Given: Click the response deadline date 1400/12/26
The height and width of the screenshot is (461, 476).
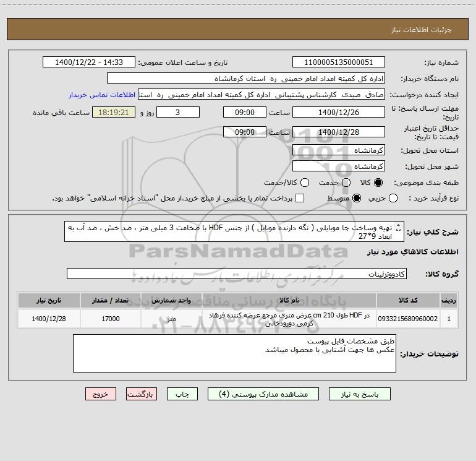Looking at the screenshot, I should point(339,112).
